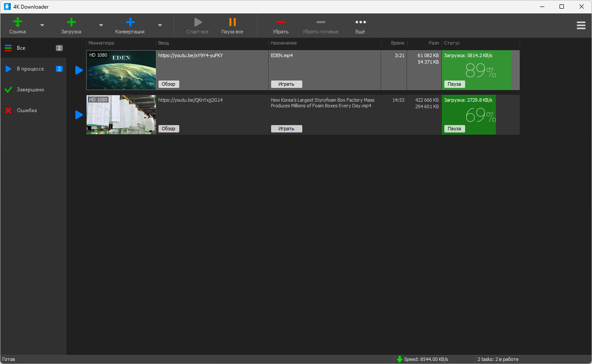
Task: Click the 2 tasks: 2 в работе status text
Action: pyautogui.click(x=498, y=359)
